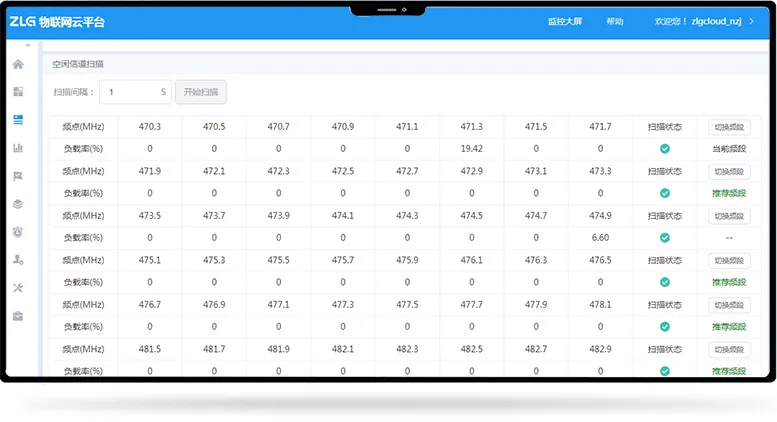The width and height of the screenshot is (777, 422).
Task: Open the stacked layers sidebar icon
Action: click(18, 204)
